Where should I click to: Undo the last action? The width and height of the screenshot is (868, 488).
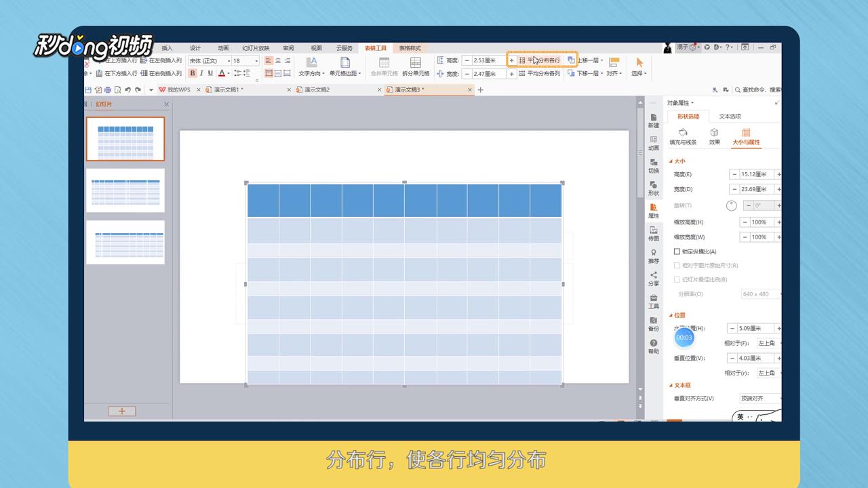[x=127, y=89]
